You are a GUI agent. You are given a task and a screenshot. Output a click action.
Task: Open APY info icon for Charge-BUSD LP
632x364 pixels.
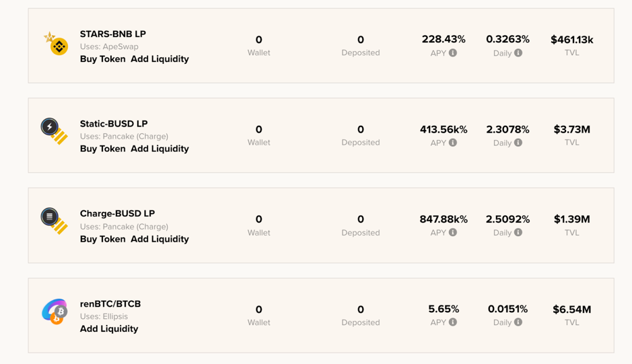tap(453, 232)
